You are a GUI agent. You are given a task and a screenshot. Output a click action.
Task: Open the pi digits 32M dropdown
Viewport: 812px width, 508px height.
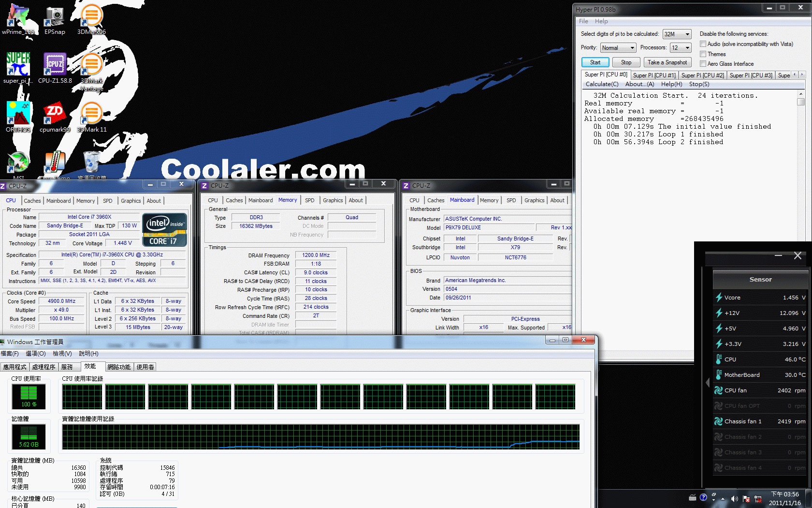coord(677,34)
